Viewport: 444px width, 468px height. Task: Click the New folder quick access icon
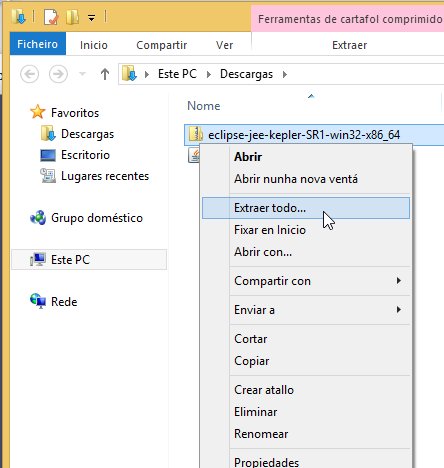point(72,17)
